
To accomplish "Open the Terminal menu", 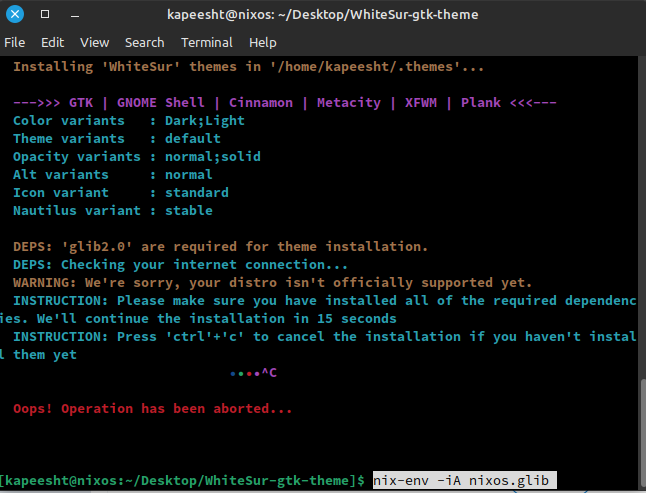I will [x=207, y=42].
